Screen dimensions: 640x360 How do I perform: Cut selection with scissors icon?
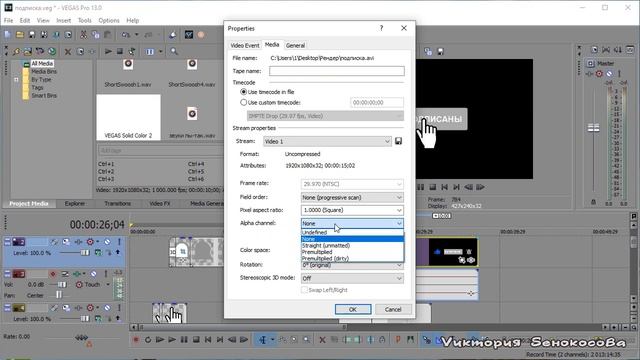(x=83, y=35)
